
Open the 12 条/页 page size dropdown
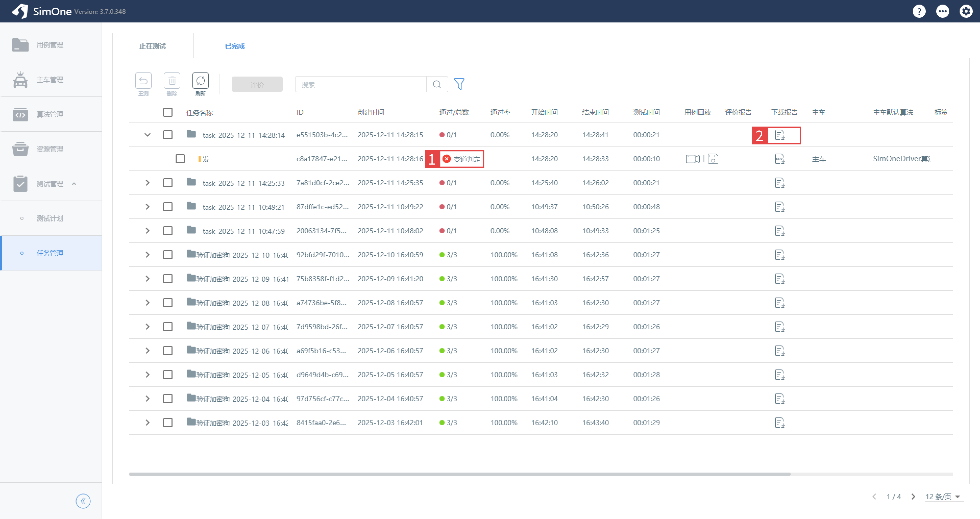click(x=943, y=497)
